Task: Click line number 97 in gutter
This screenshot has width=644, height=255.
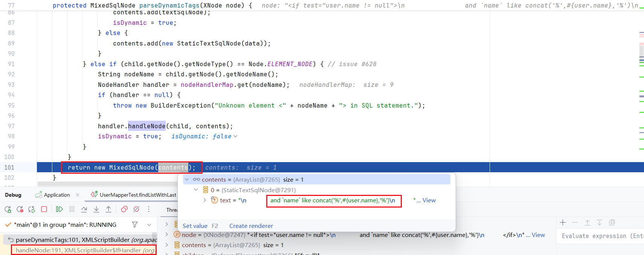Action: coord(11,126)
